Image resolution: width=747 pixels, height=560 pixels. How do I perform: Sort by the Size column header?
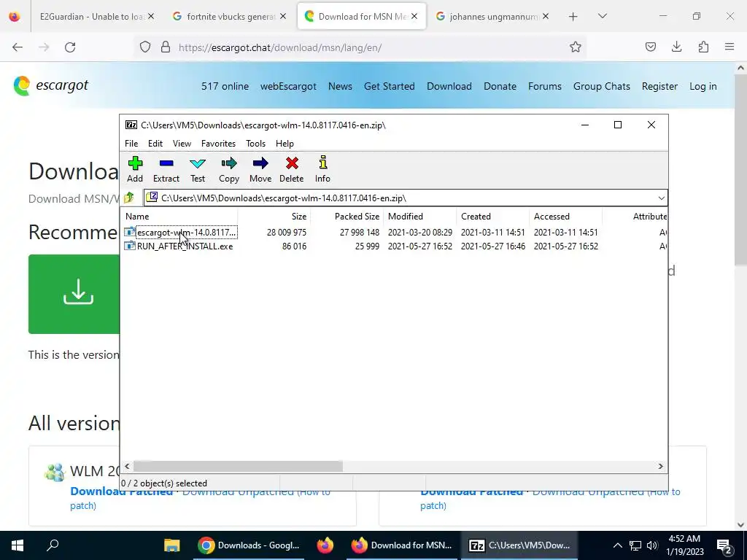tap(274, 216)
